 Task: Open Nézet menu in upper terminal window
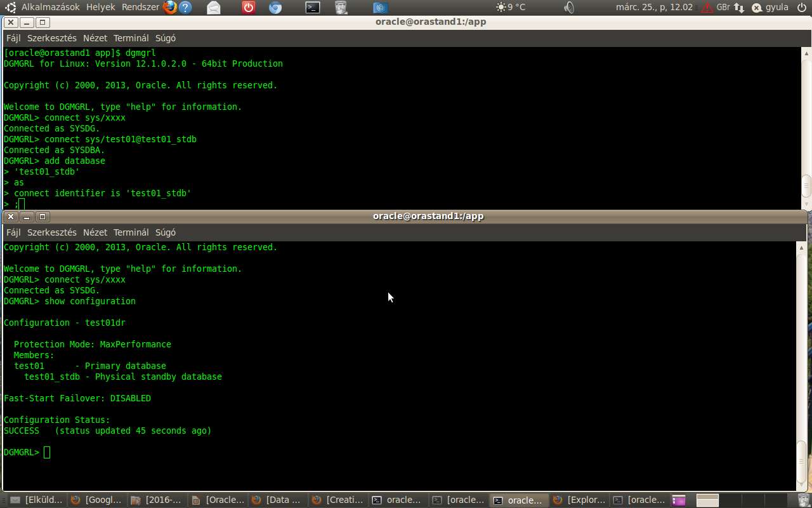(95, 38)
